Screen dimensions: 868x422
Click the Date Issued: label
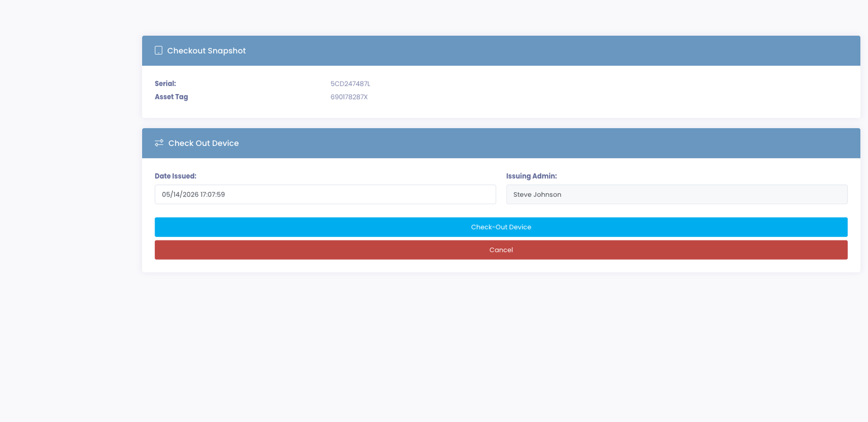tap(175, 176)
